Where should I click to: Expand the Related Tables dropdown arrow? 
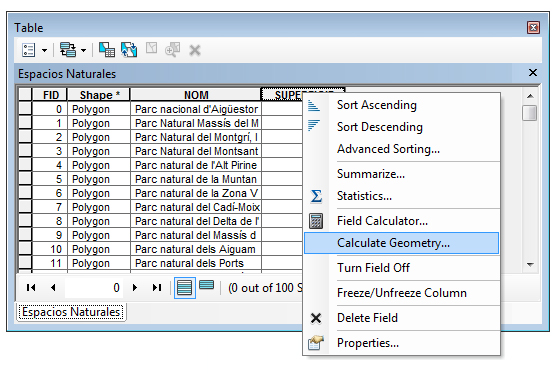click(x=83, y=51)
